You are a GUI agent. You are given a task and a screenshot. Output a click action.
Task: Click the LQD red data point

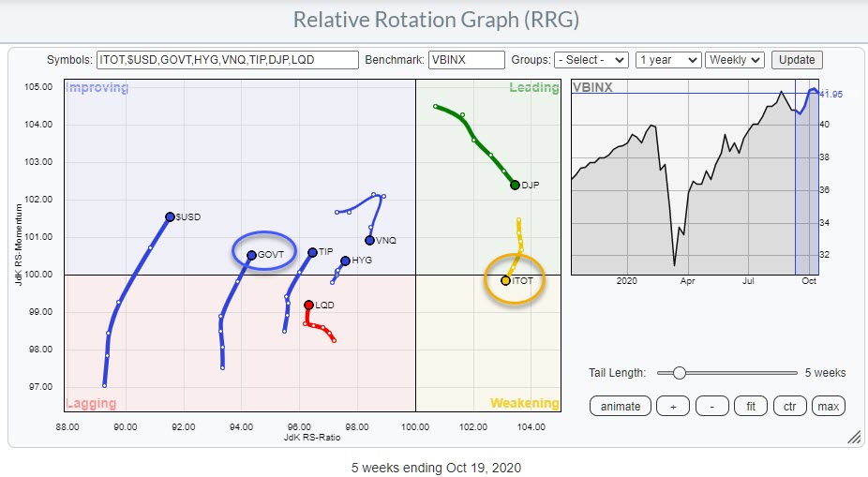308,305
